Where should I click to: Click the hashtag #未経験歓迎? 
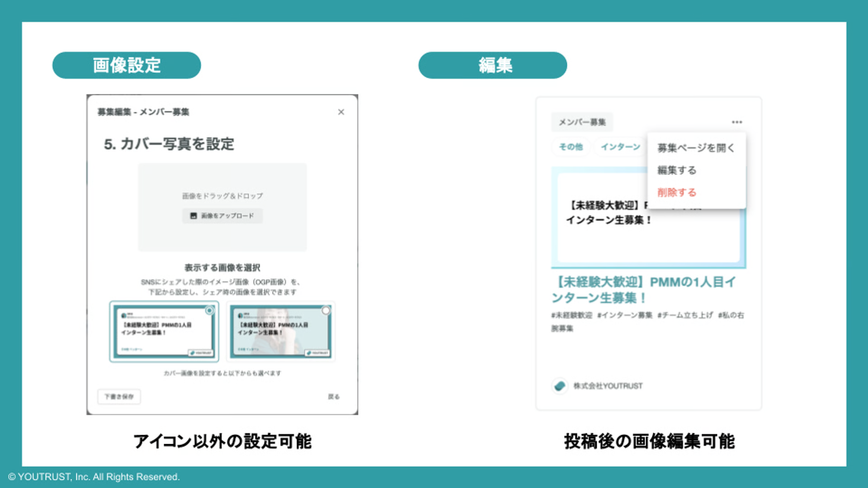click(571, 315)
